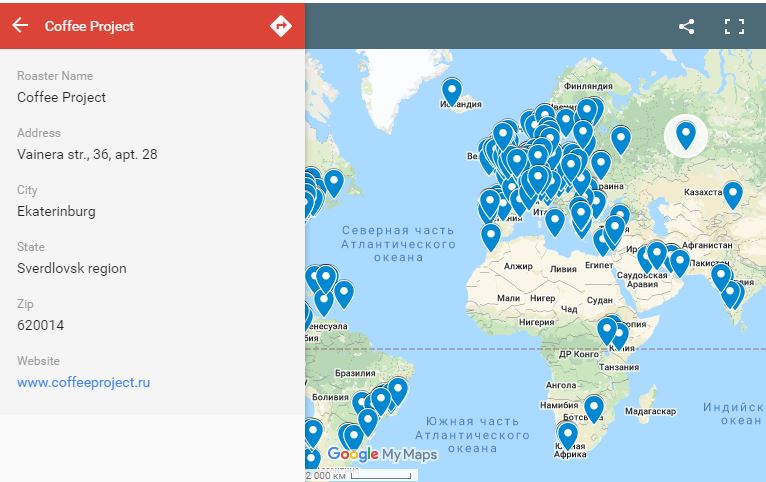The image size is (766, 482).
Task: Open the map in fullscreen
Action: (x=734, y=26)
